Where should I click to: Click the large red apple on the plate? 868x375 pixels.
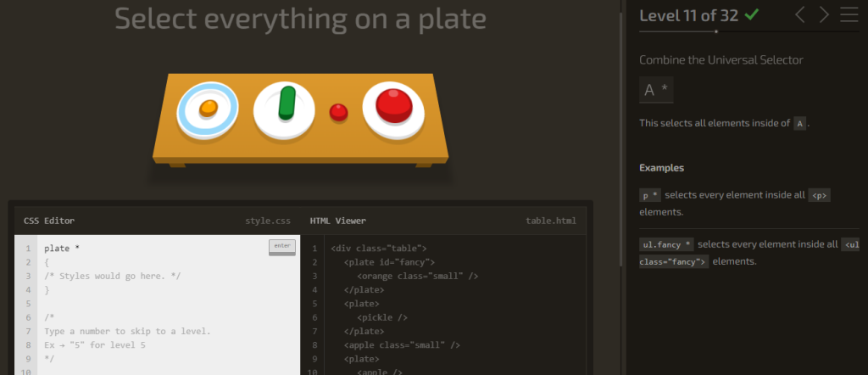click(x=393, y=106)
